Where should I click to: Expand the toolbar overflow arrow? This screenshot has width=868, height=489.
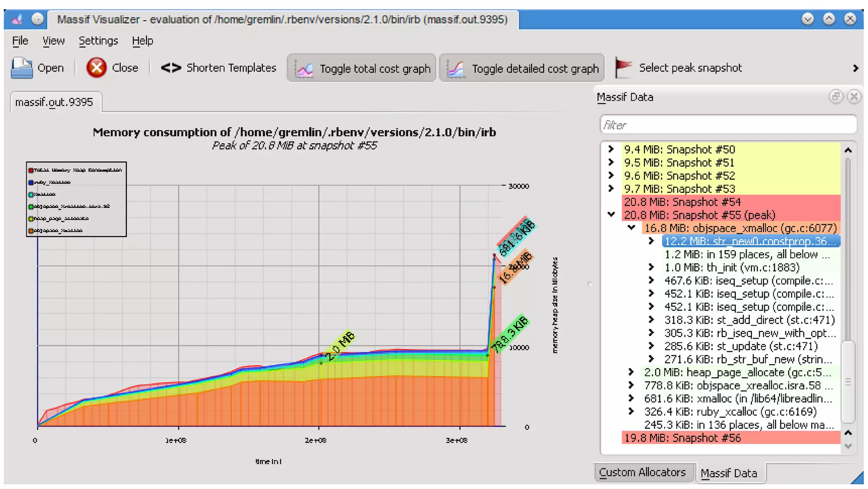pyautogui.click(x=855, y=68)
